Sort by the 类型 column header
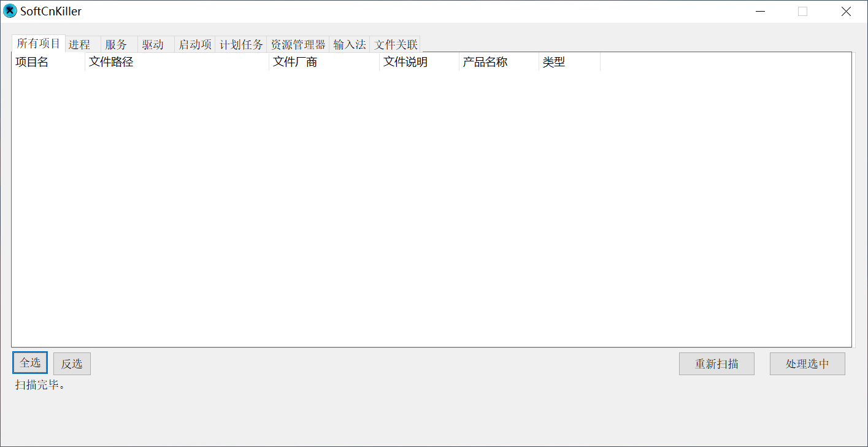868x447 pixels. click(x=570, y=62)
